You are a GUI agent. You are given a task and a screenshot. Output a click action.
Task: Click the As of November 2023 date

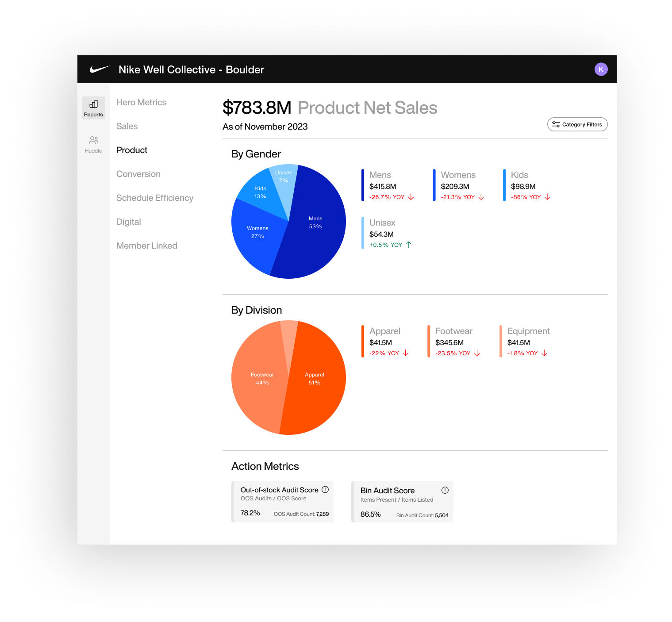265,127
